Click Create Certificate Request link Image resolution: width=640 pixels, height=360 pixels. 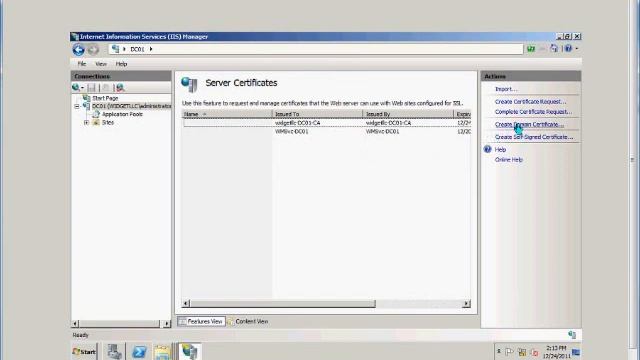(x=530, y=102)
